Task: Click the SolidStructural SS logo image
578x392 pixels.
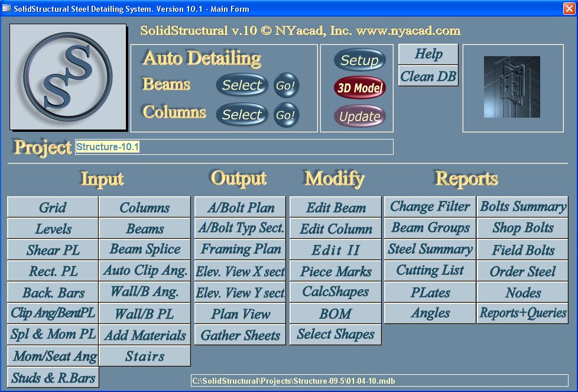Action: [68, 77]
